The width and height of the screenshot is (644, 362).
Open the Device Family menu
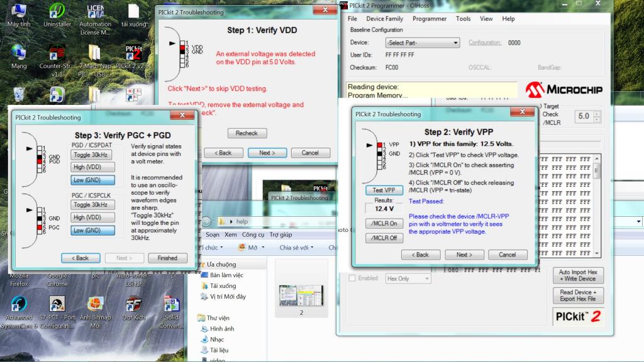[384, 19]
